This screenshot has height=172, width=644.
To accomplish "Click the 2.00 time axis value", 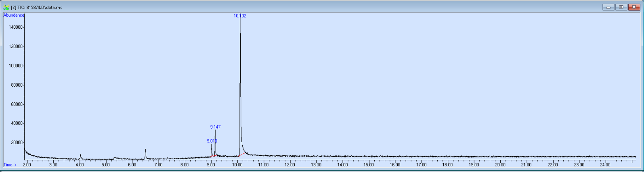I will click(27, 165).
